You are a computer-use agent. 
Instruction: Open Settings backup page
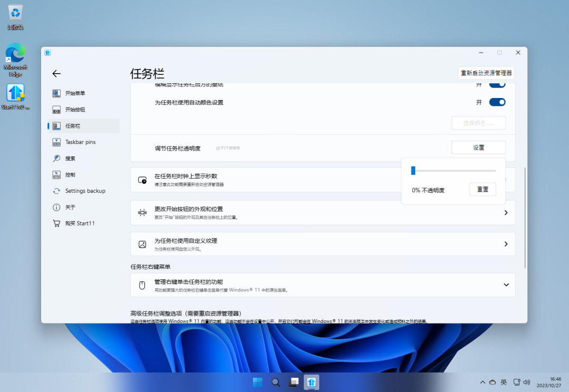83,191
